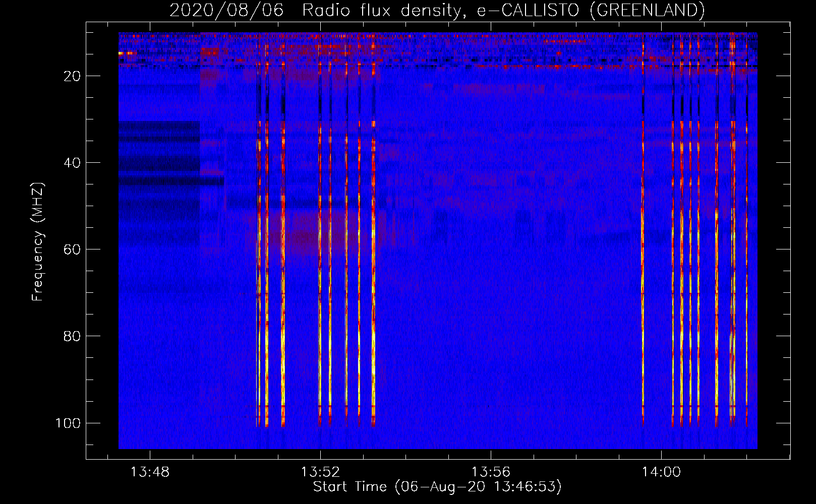Click the 20 MHz frequency tick label
Viewport: 816px width, 504px height.
coord(72,76)
